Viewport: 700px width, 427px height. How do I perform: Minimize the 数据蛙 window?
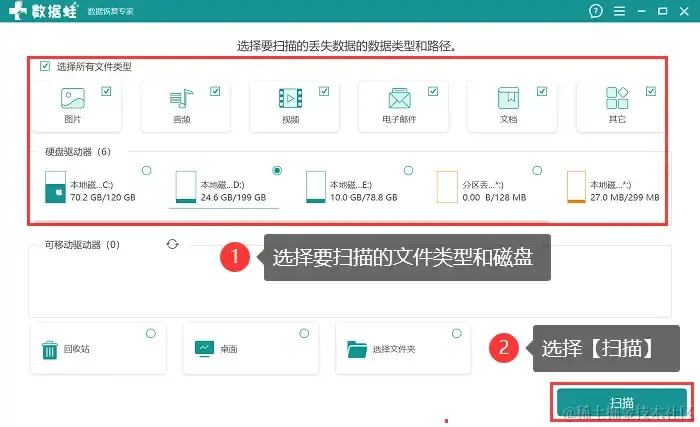(642, 11)
